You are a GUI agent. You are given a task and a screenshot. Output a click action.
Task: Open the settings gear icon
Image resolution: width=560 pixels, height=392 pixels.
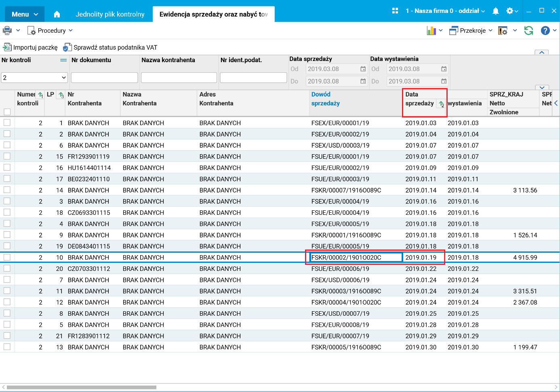click(510, 11)
